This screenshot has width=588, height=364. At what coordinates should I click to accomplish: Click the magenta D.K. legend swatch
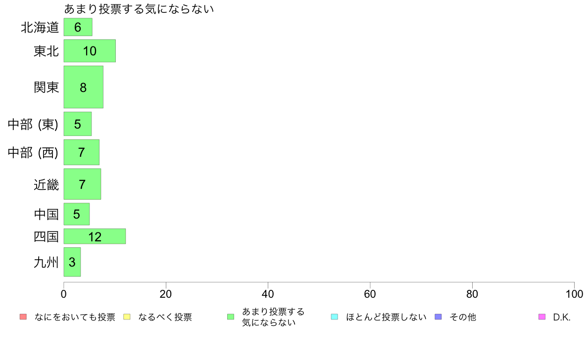542,317
